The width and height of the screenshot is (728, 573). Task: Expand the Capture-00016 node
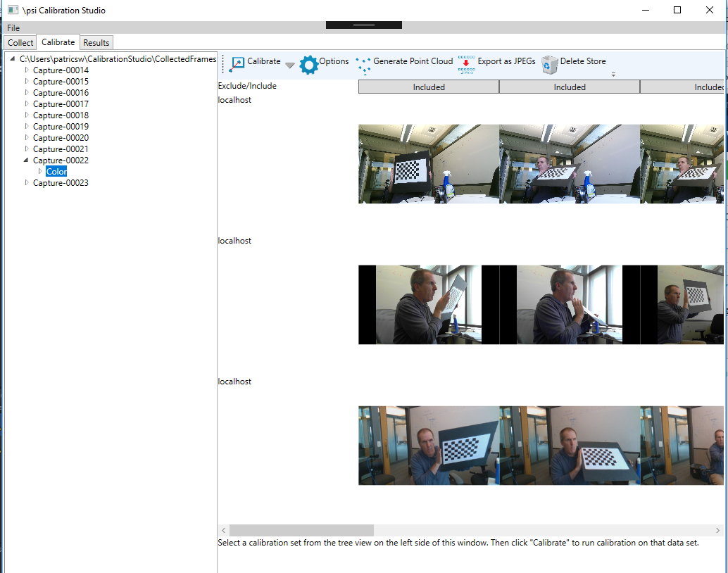[27, 92]
